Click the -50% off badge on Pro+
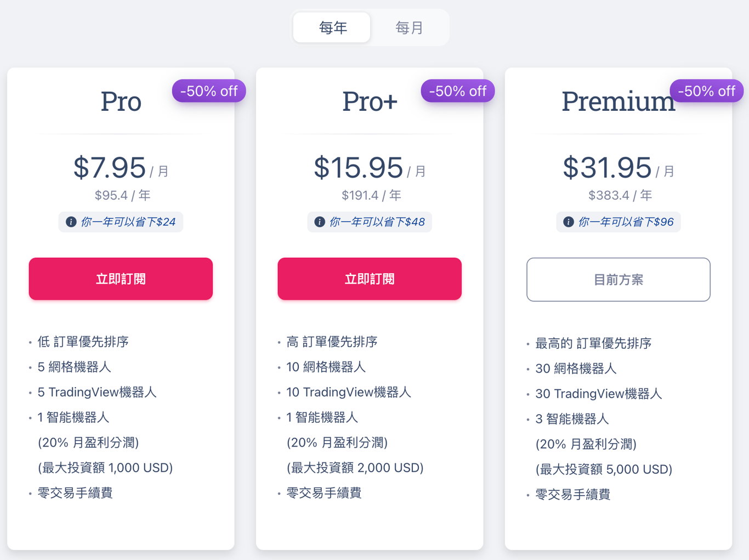 point(458,91)
